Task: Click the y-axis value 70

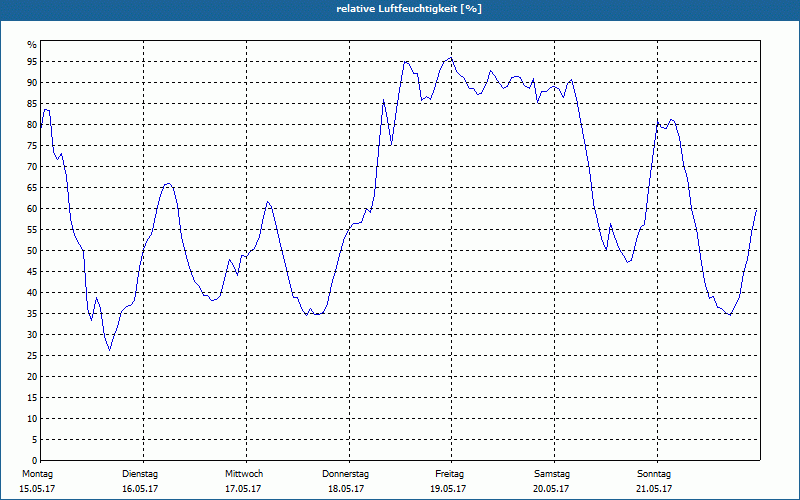Action: pos(32,167)
